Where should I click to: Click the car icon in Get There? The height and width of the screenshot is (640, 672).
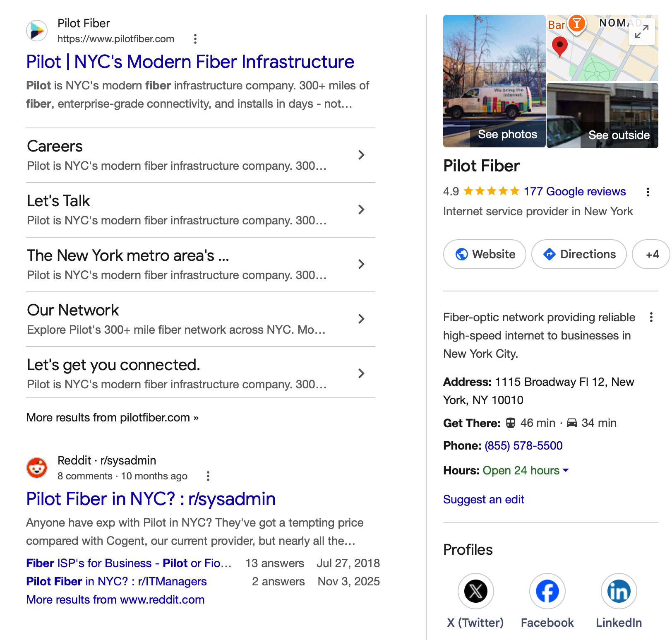coord(571,423)
